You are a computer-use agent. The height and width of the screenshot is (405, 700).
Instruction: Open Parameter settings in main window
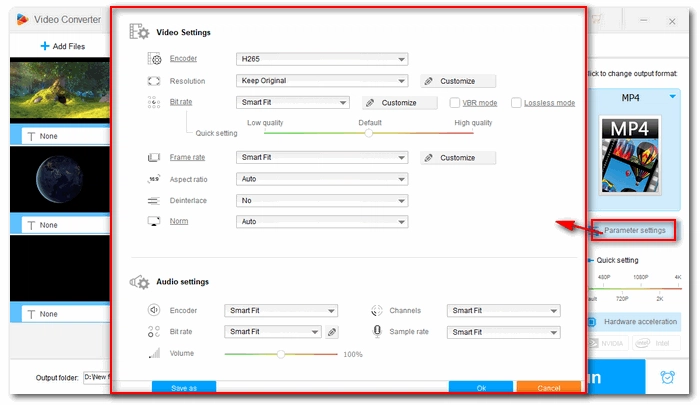pyautogui.click(x=633, y=230)
